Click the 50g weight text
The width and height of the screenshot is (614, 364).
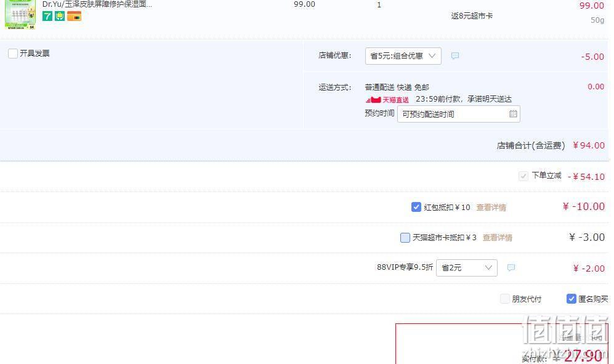click(597, 20)
